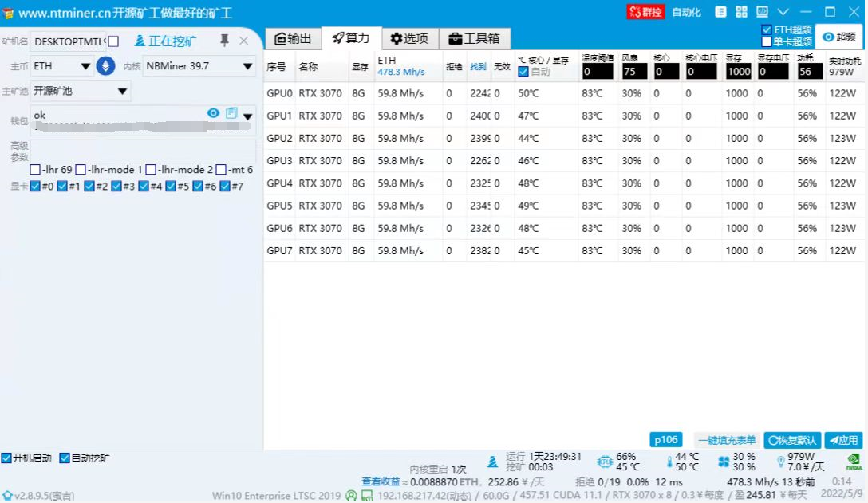Enable the -lhr 69 option

coord(35,170)
